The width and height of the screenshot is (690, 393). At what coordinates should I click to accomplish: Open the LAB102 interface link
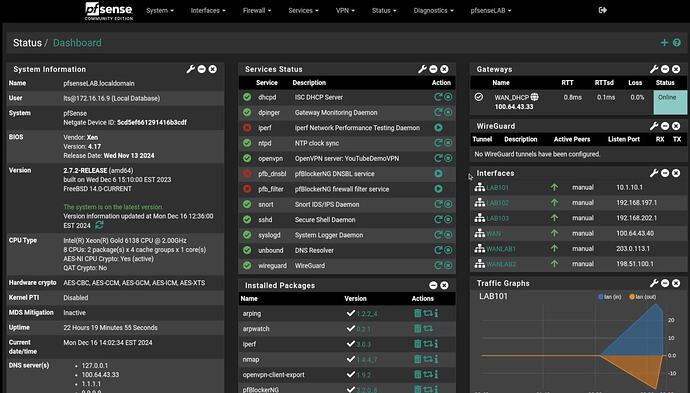[498, 203]
